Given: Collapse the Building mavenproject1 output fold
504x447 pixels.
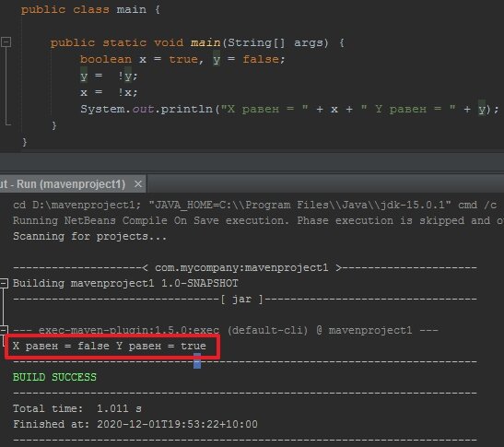Looking at the screenshot, I should click(x=4, y=283).
